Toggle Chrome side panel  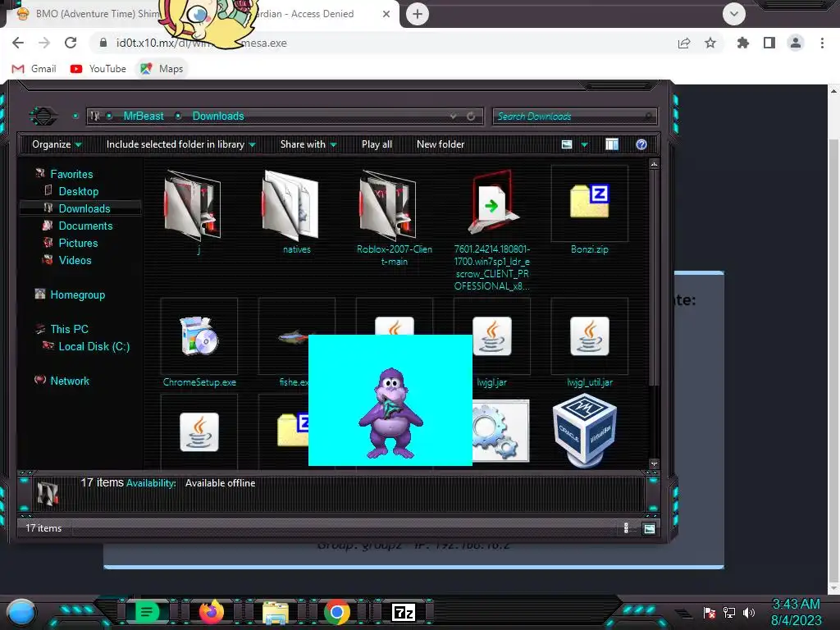click(x=769, y=43)
